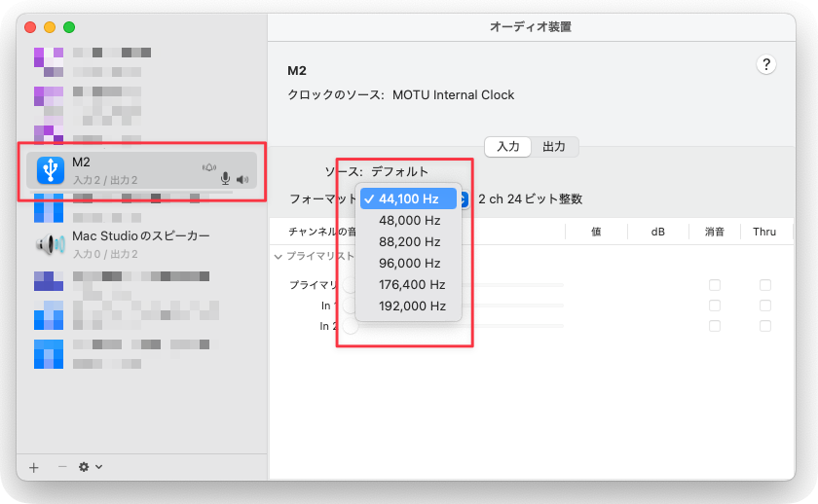The width and height of the screenshot is (818, 504).
Task: Choose 96,000 Hz sample rate
Action: pos(408,264)
